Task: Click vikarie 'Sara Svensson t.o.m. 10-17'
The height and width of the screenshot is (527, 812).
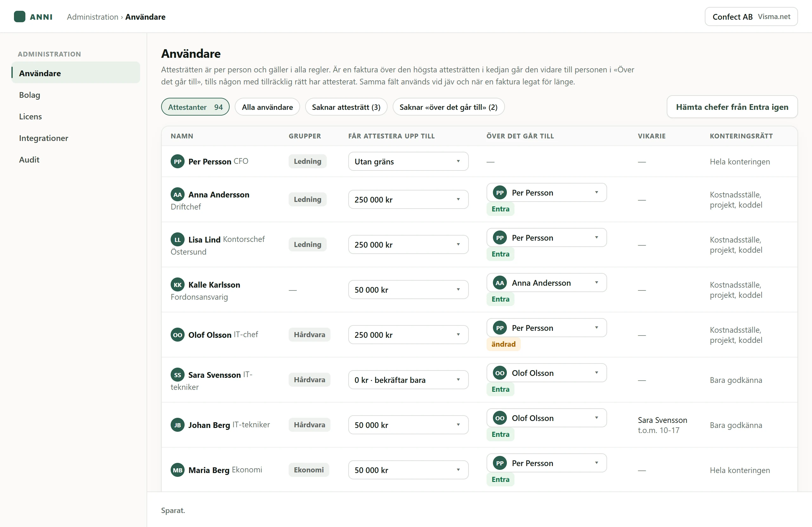Action: click(662, 425)
